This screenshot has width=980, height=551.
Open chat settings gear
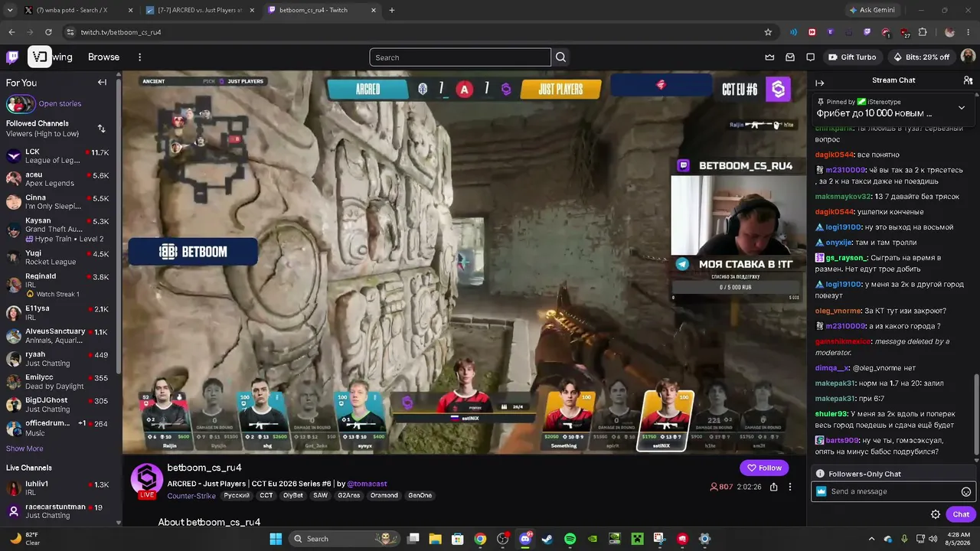[935, 514]
